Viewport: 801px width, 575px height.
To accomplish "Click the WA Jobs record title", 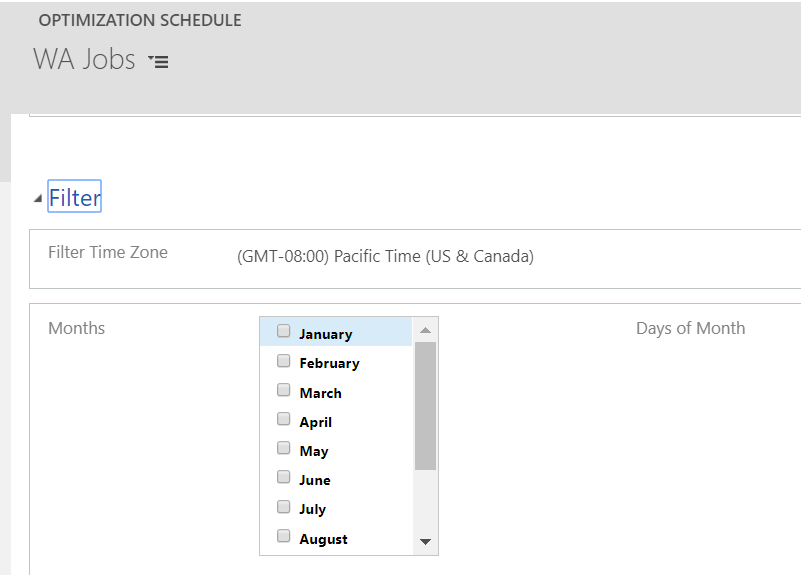I will pyautogui.click(x=84, y=60).
